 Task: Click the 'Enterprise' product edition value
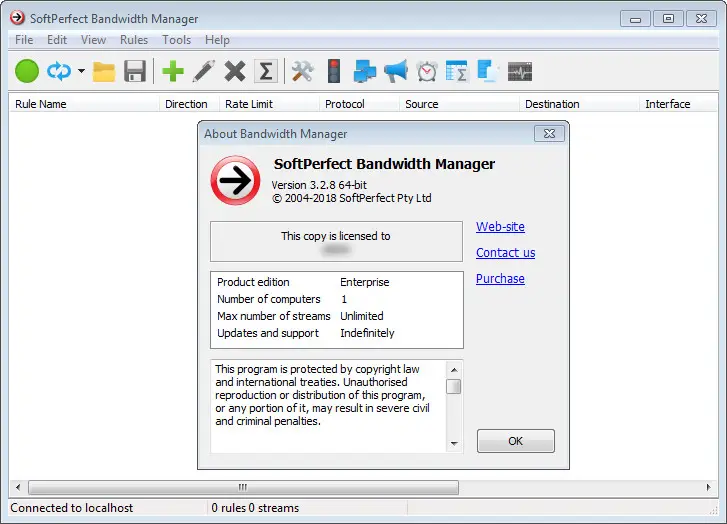(x=365, y=282)
